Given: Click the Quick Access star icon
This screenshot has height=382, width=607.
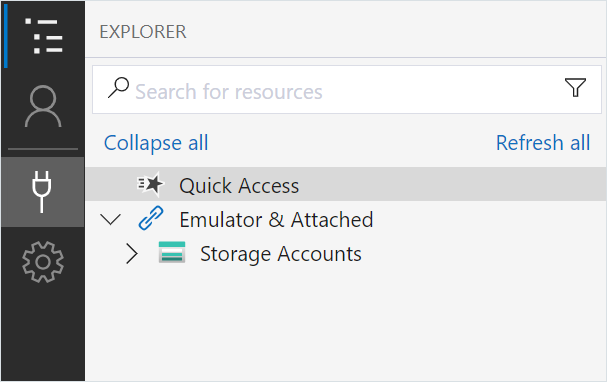Looking at the screenshot, I should point(150,184).
